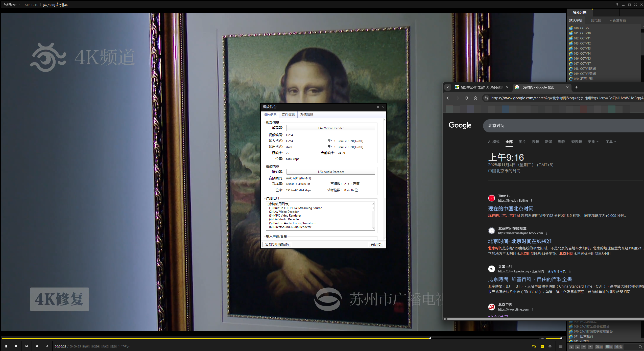Pause the video playback
Screen dimensions: 644x351
(6, 346)
